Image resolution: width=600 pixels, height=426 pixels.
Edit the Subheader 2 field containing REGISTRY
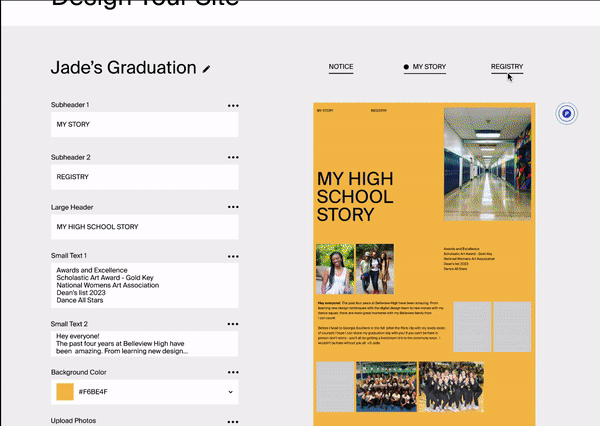click(x=145, y=177)
